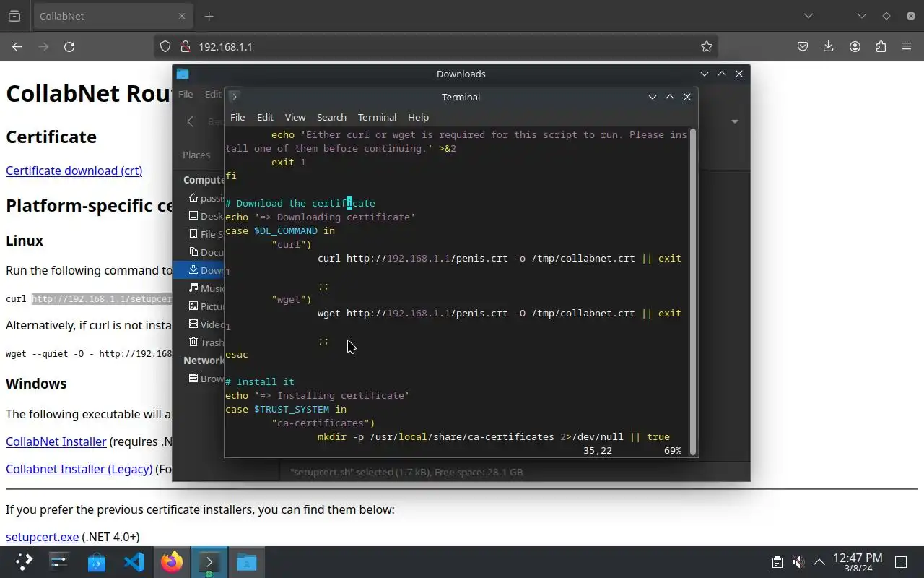Launch Discover software center from taskbar

click(x=97, y=562)
